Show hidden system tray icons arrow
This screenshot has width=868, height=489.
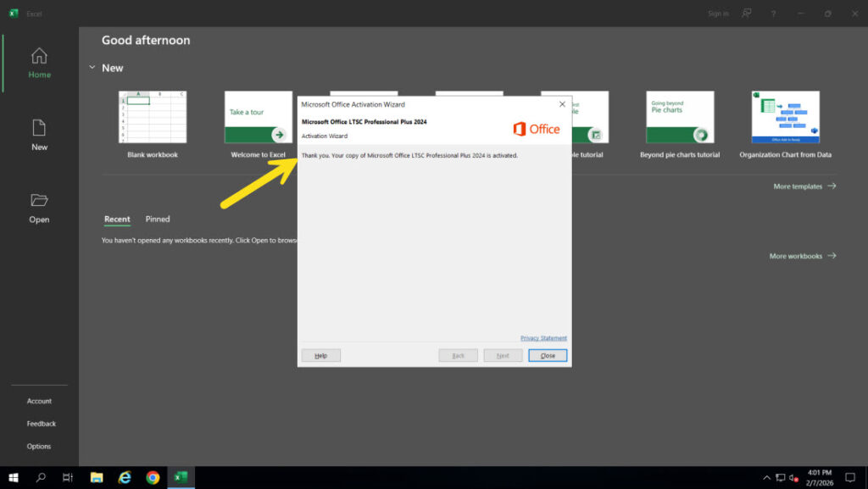point(766,478)
